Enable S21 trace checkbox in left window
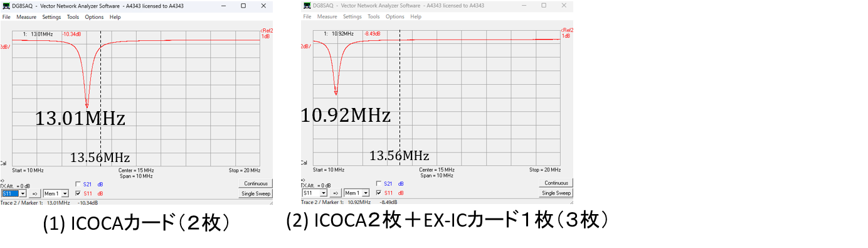The height and width of the screenshot is (248, 868). click(x=78, y=184)
